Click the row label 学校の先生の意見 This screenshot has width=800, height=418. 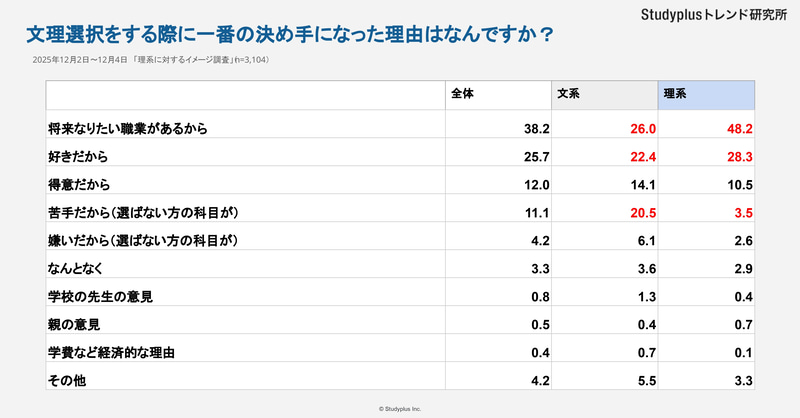100,297
